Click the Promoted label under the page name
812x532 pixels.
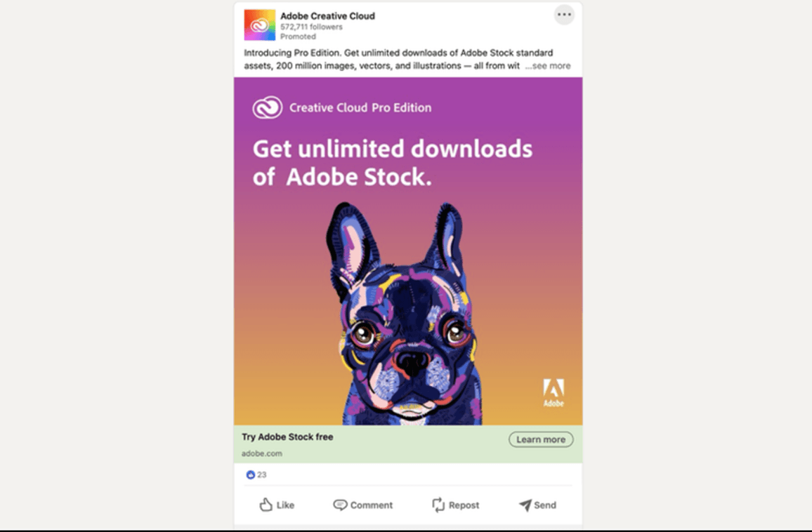(x=298, y=36)
